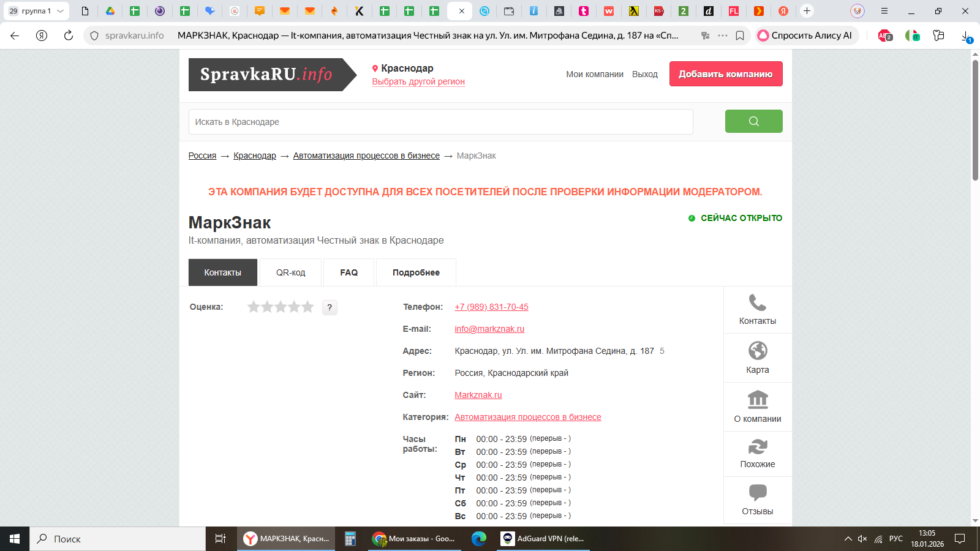Open the extensions puzzle icon in toolbar

(x=938, y=36)
